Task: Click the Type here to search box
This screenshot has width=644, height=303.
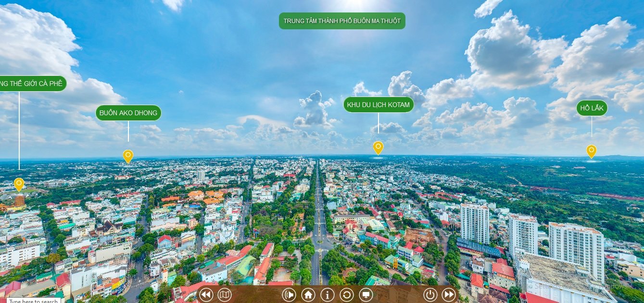Action: pos(34,301)
